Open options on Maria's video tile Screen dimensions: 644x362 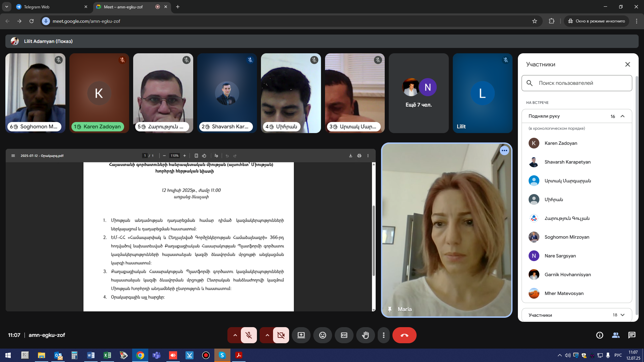(x=504, y=151)
